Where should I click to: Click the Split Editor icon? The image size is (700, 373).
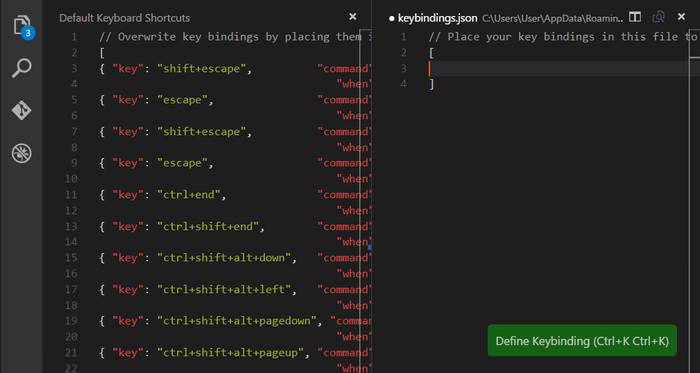coord(635,17)
